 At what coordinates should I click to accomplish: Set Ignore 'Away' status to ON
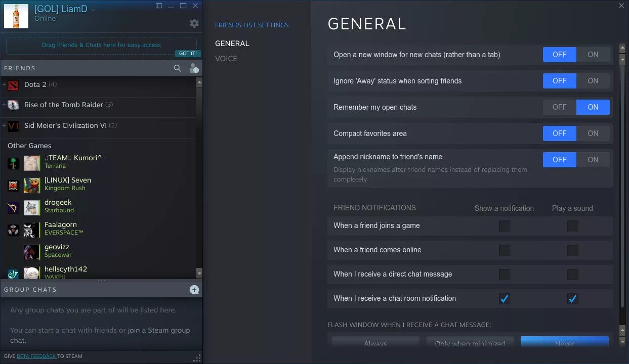[593, 81]
